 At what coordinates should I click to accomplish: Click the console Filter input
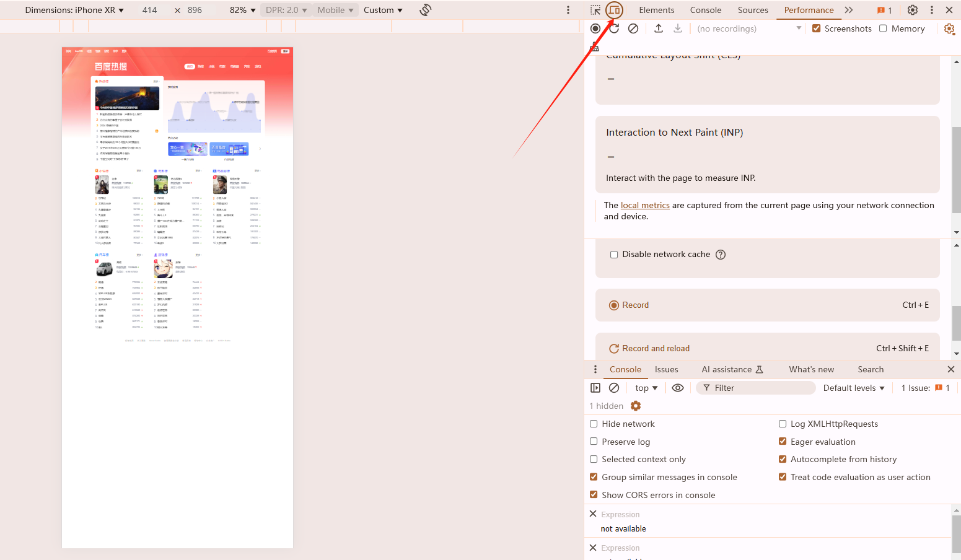coord(756,388)
